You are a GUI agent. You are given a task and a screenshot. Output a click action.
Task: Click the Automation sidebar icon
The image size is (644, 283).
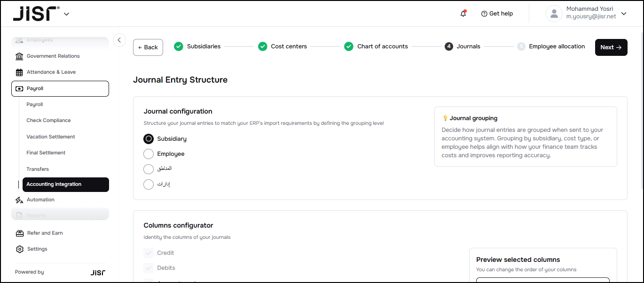[19, 200]
